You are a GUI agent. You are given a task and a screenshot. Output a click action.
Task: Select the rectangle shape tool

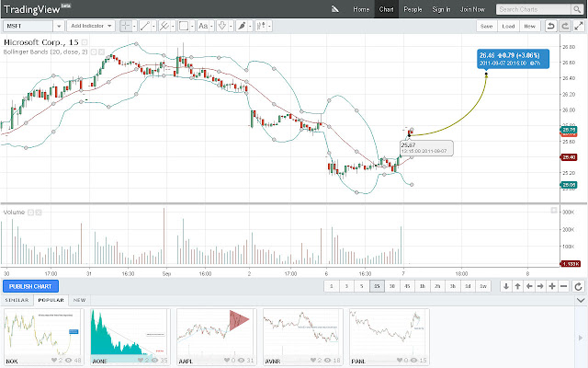184,26
